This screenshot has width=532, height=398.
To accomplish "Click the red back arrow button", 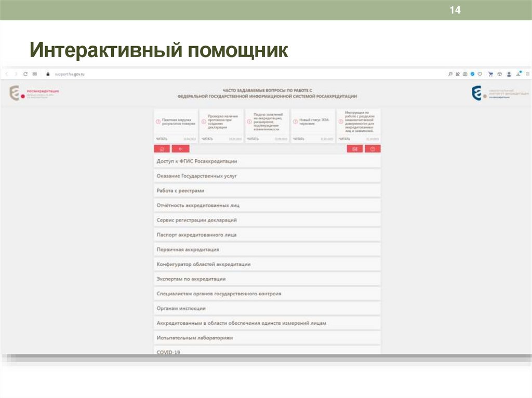I will [x=179, y=148].
